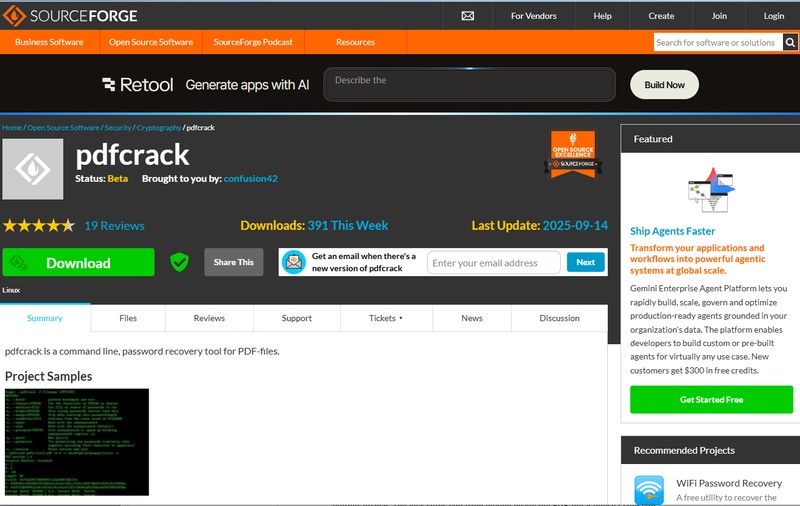Open the Home breadcrumb link
This screenshot has width=800, height=506.
click(12, 128)
